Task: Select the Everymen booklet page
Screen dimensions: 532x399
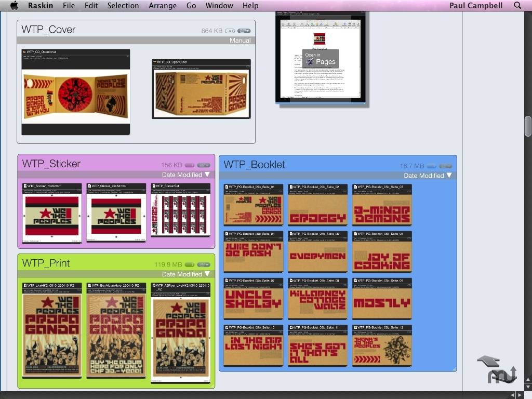Action: [317, 252]
